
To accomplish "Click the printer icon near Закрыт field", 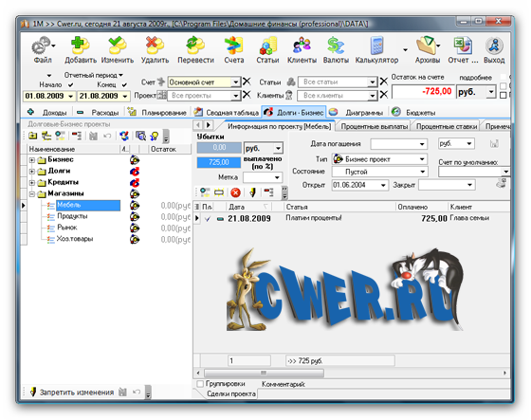I will point(502,183).
